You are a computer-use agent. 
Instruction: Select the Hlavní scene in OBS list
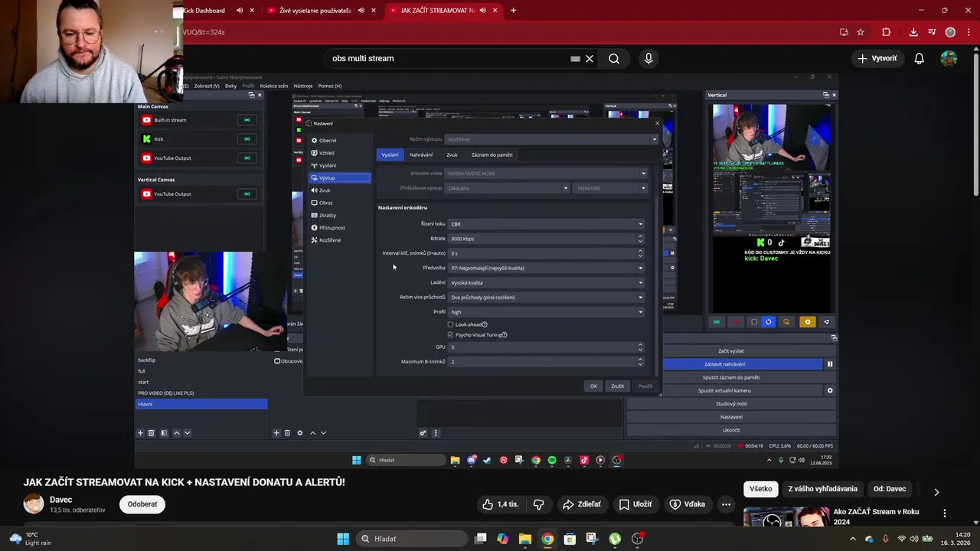click(x=201, y=404)
